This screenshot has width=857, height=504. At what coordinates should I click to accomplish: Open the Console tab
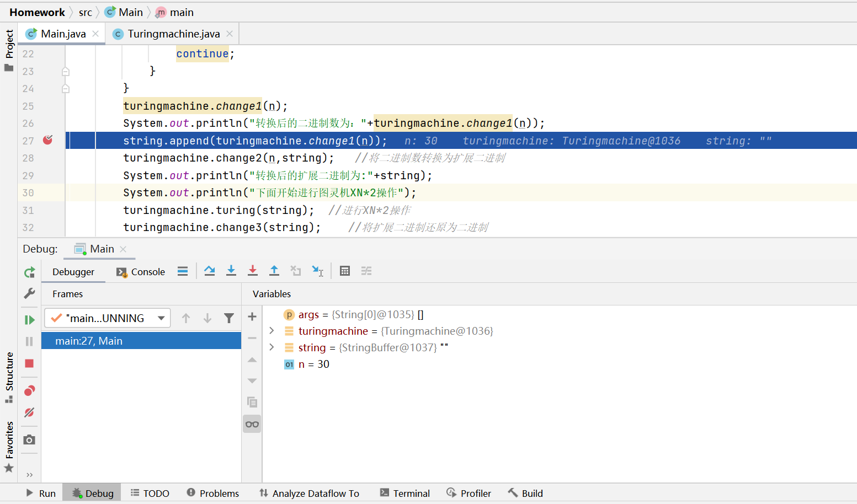click(x=141, y=272)
